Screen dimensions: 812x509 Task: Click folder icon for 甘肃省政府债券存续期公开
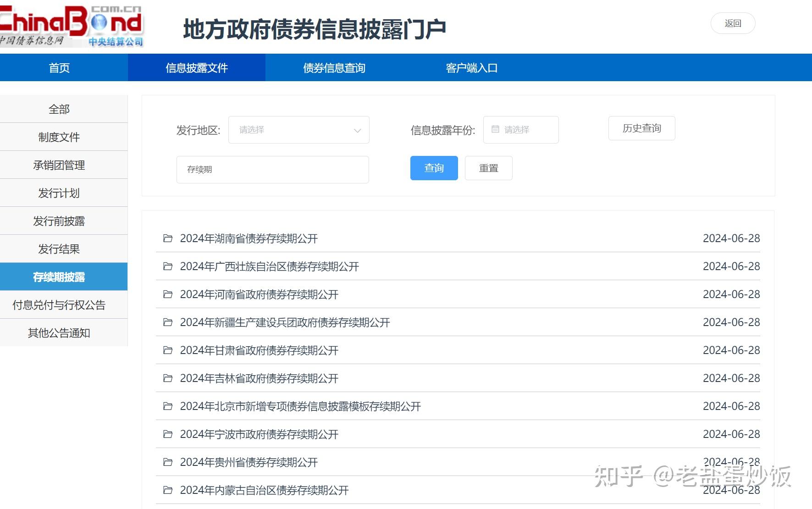click(x=168, y=350)
